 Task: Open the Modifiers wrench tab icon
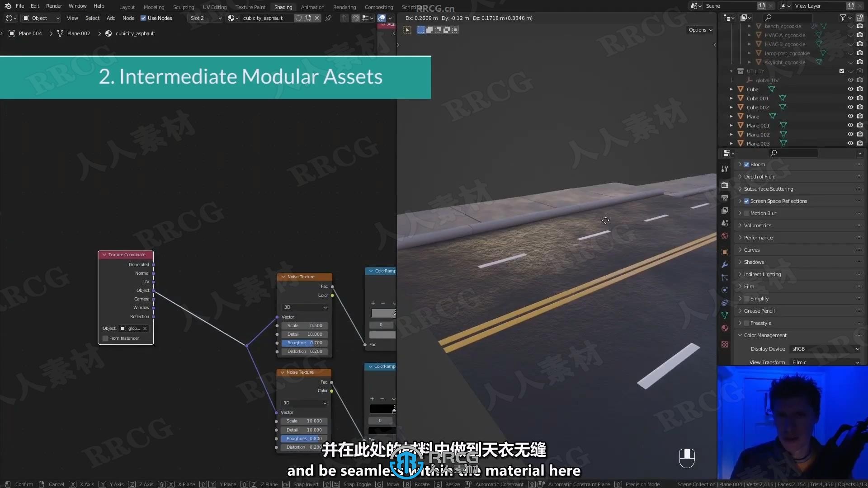click(x=725, y=265)
